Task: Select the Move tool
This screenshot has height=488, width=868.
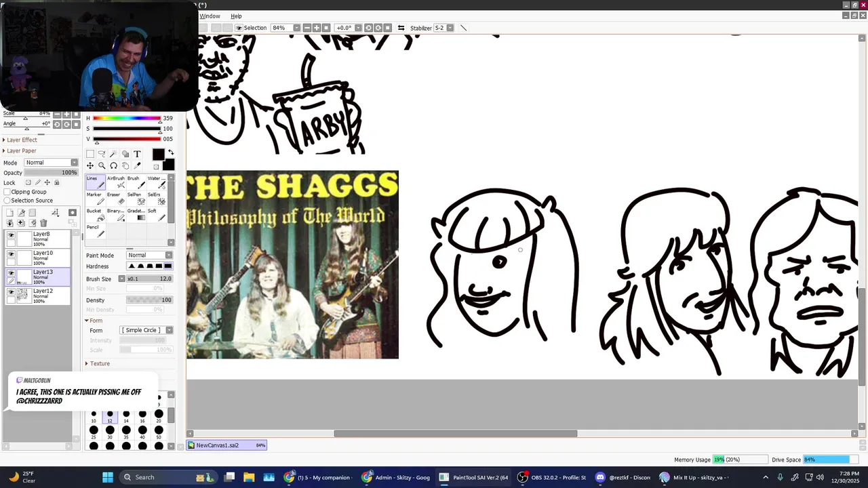Action: (x=90, y=165)
